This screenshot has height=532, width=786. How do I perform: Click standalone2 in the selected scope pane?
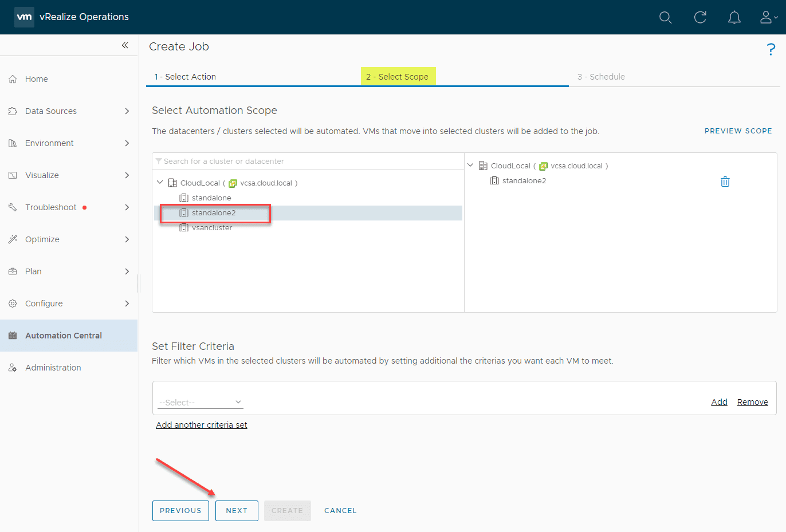524,181
